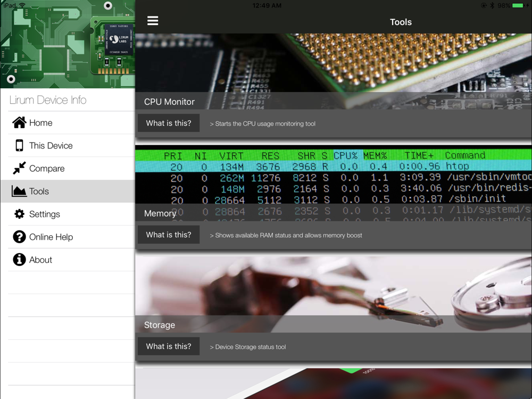Click the 'Storage' title label

[160, 325]
